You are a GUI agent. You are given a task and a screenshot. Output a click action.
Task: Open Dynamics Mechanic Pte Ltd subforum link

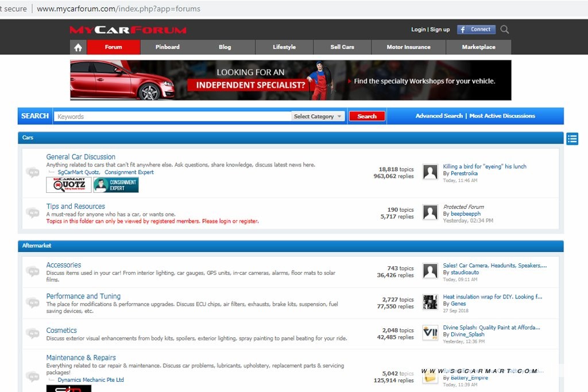point(91,379)
